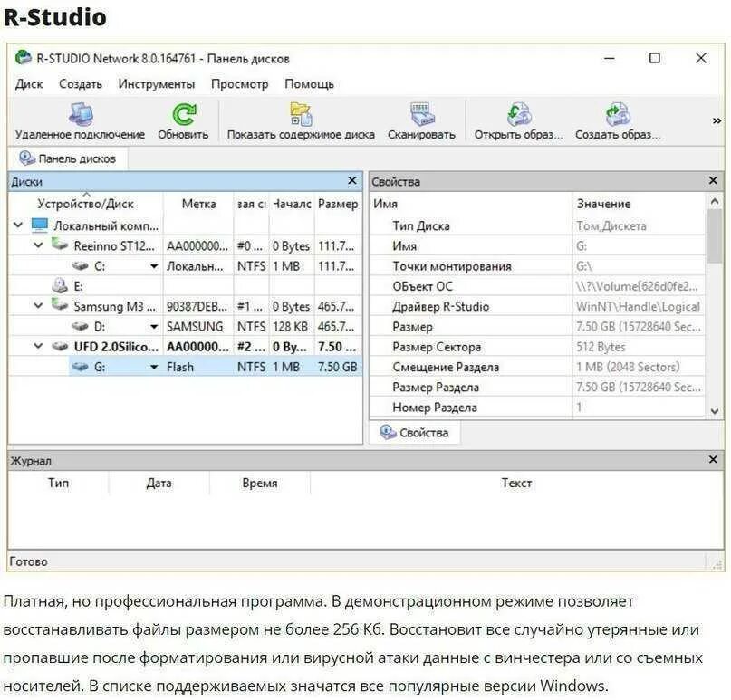This screenshot has height=700, width=731.
Task: Open the Помощь menu
Action: pyautogui.click(x=309, y=84)
